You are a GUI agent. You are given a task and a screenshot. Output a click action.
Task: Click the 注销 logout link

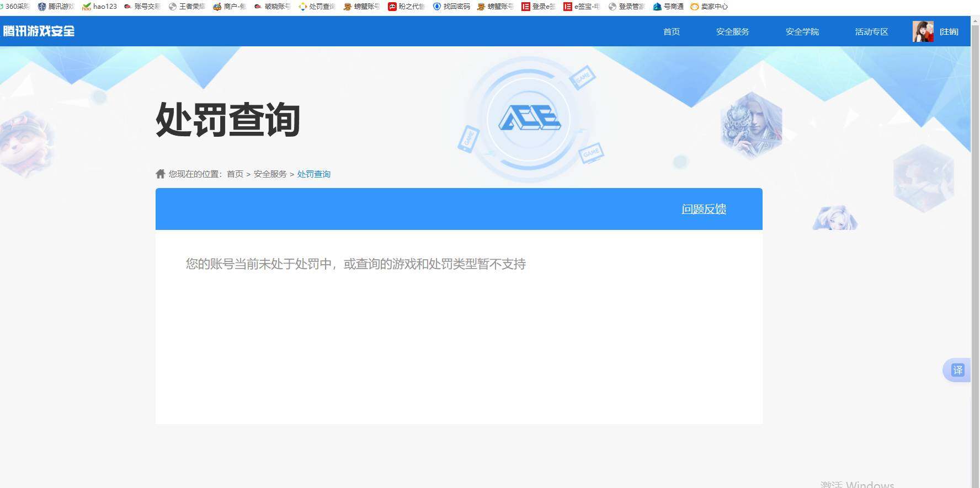coord(949,31)
